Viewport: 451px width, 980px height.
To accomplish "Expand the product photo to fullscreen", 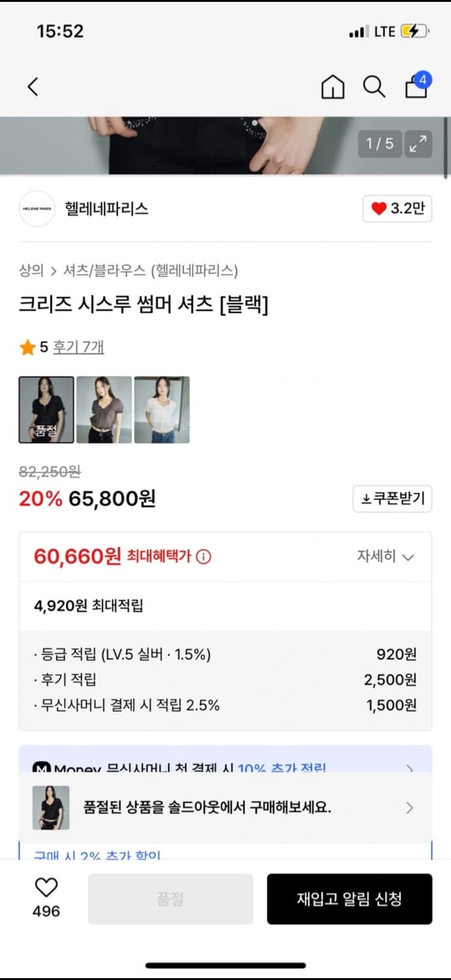I will (x=419, y=144).
